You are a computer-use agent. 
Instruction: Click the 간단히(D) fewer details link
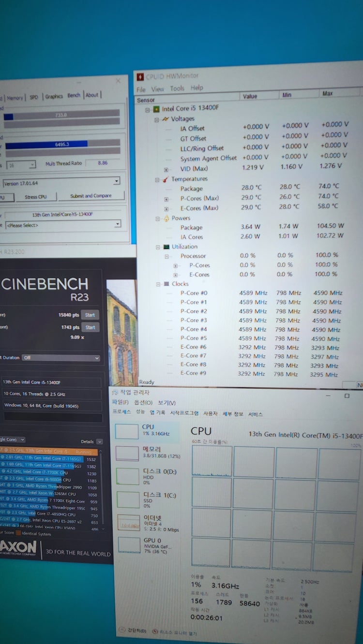[137, 631]
